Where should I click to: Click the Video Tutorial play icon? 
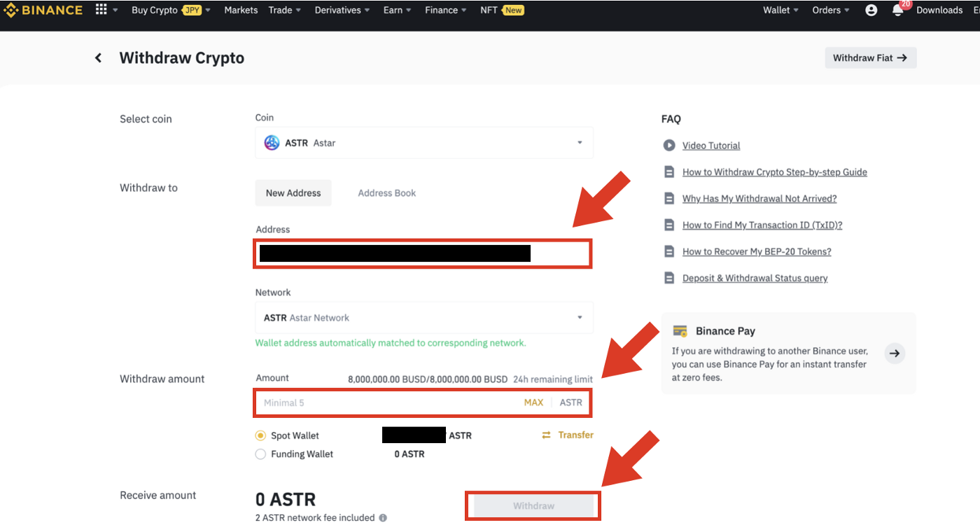668,145
